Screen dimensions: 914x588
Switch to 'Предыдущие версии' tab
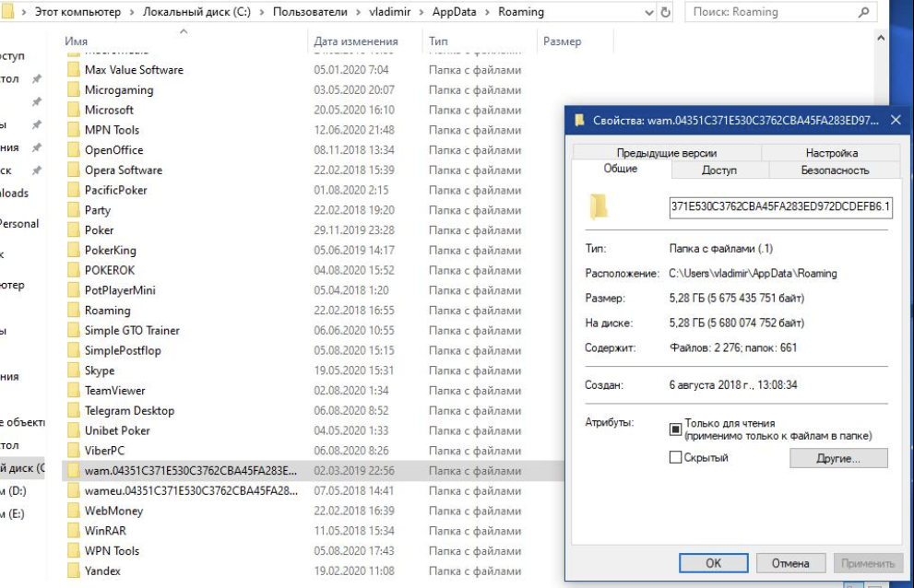click(667, 153)
